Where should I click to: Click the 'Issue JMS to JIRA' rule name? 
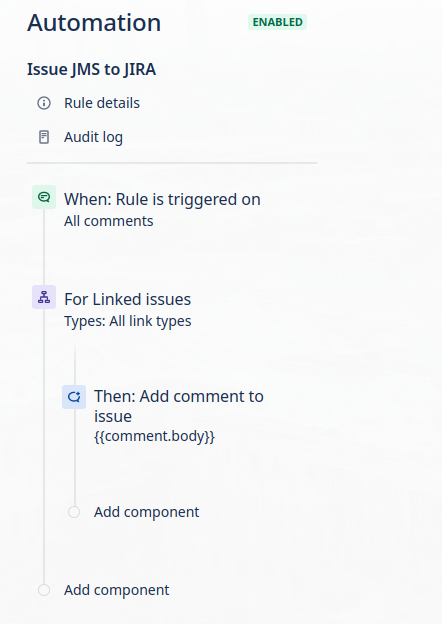pyautogui.click(x=92, y=69)
